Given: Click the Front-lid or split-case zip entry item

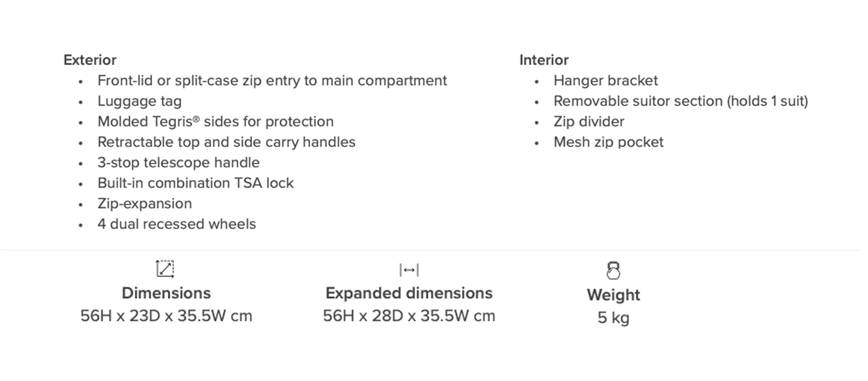Looking at the screenshot, I should (272, 81).
